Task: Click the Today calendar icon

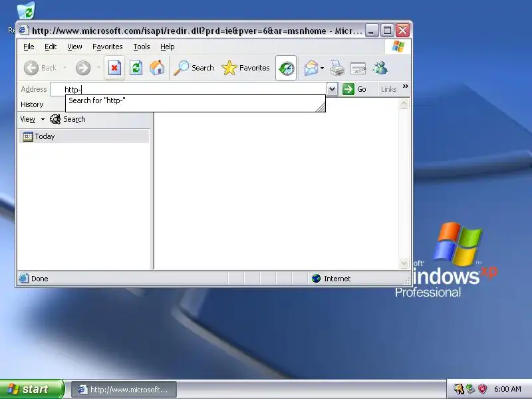Action: [x=27, y=136]
